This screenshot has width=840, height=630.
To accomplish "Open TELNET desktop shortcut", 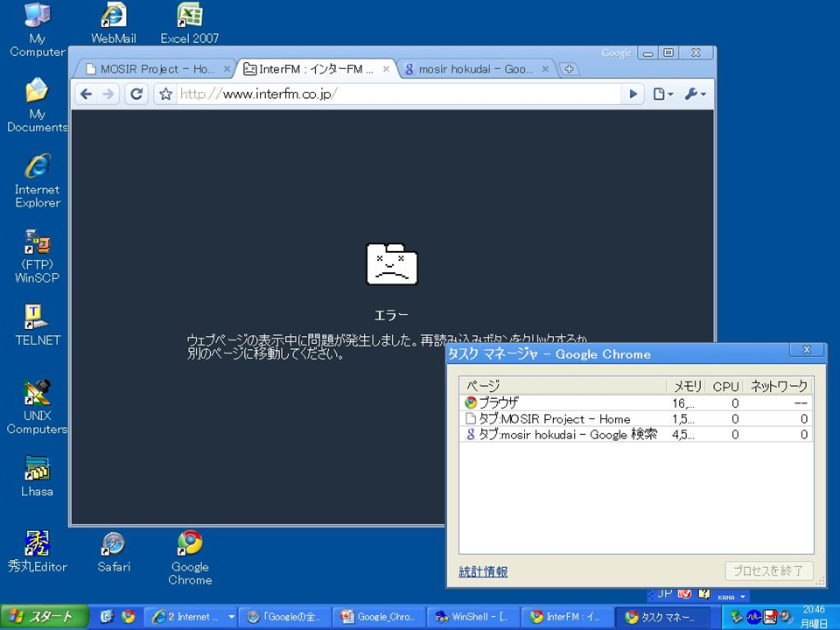I will point(37,325).
